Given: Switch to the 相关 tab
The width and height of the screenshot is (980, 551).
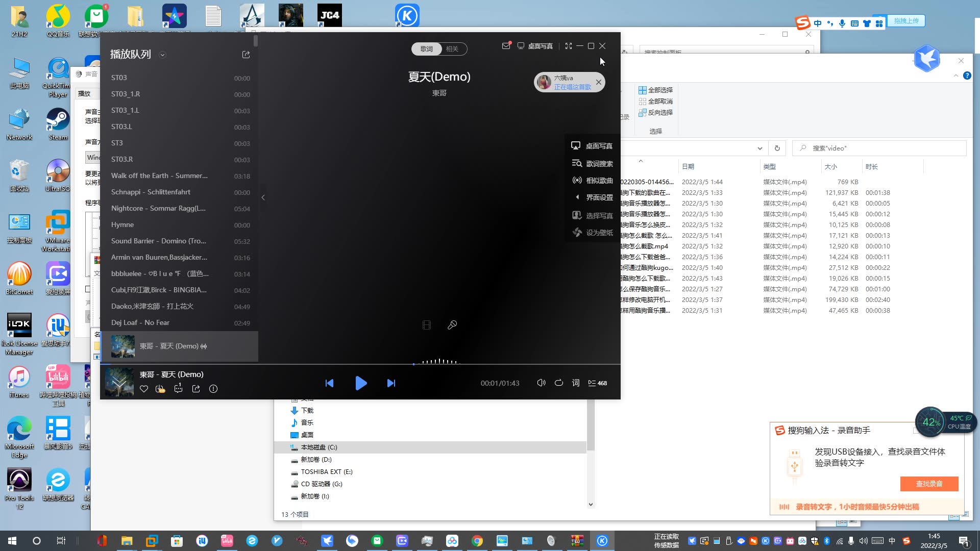Looking at the screenshot, I should coord(452,49).
